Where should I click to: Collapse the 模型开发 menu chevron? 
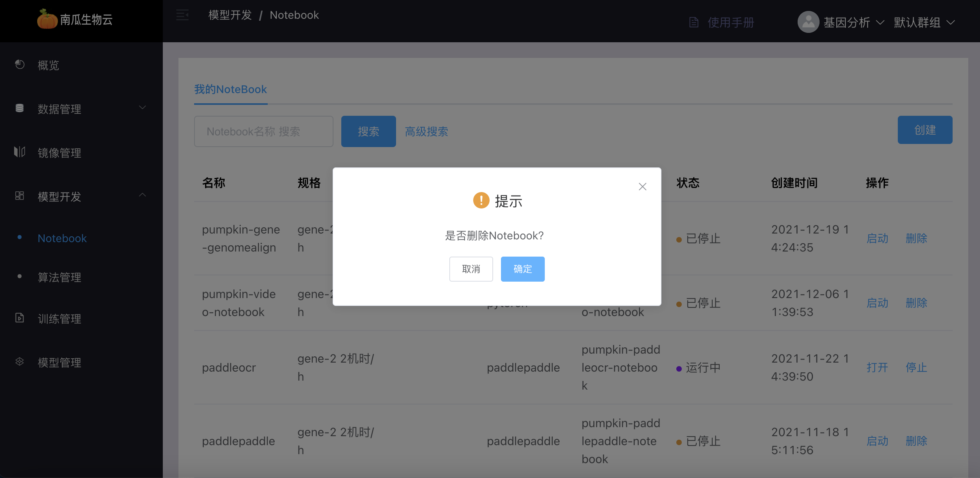coord(142,195)
